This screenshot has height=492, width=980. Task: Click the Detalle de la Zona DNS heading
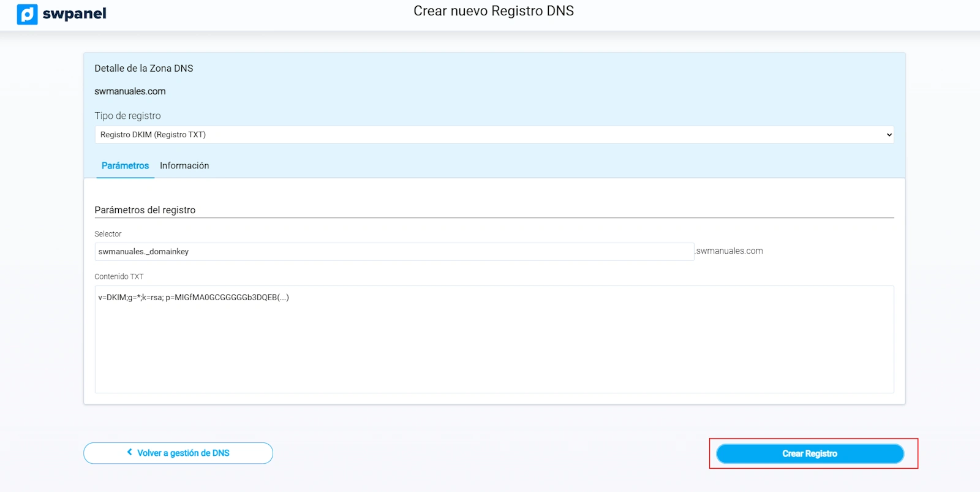(144, 69)
